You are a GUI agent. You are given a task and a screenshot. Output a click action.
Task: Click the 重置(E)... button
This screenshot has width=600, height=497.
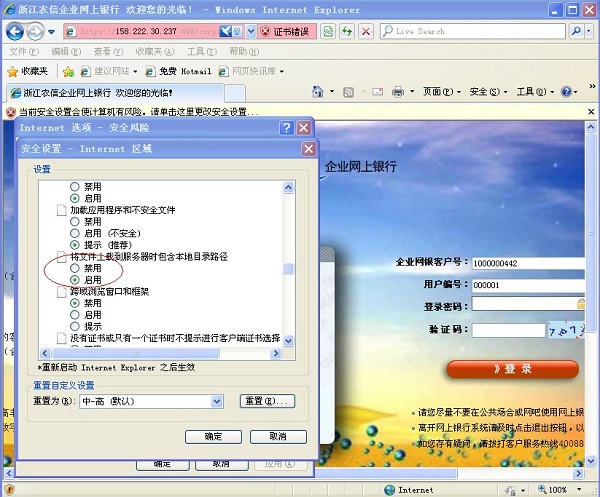[267, 401]
